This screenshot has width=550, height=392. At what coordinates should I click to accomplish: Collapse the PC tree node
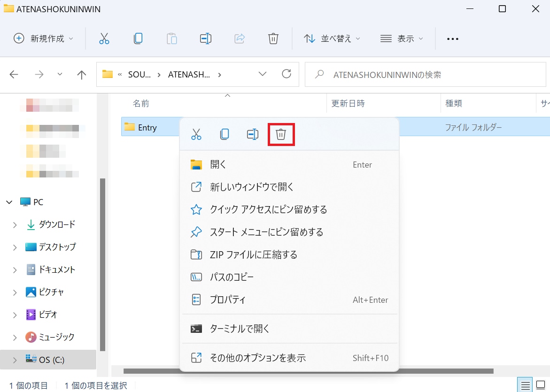(x=9, y=202)
